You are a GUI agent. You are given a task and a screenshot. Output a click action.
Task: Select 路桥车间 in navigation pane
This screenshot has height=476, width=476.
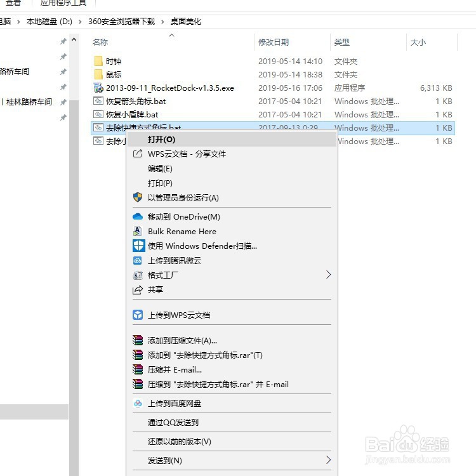pyautogui.click(x=15, y=72)
